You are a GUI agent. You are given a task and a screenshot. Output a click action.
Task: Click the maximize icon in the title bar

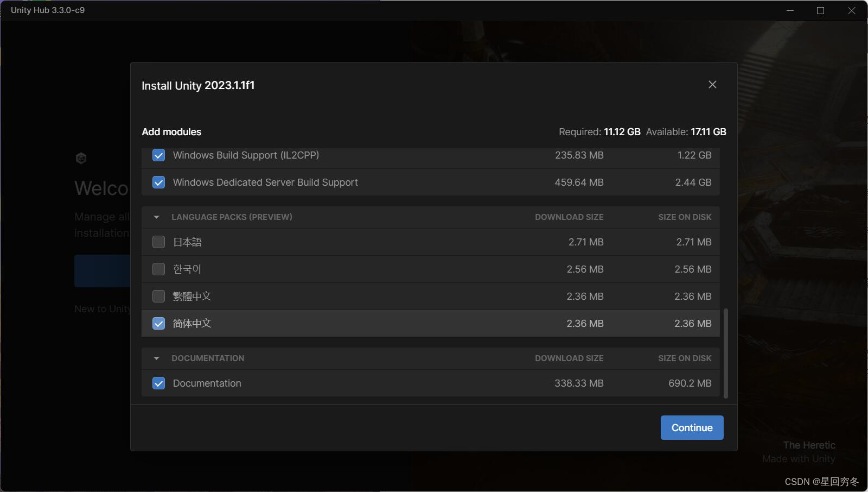[820, 10]
